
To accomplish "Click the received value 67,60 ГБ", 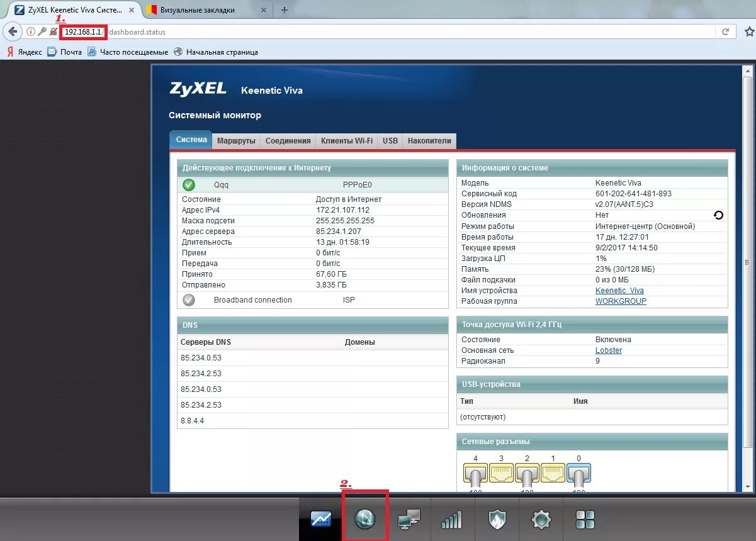I will 331,274.
